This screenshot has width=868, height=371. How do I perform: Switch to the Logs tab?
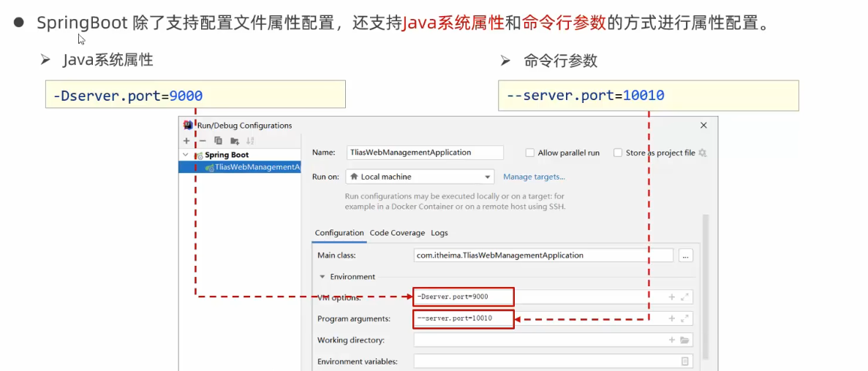[439, 233]
